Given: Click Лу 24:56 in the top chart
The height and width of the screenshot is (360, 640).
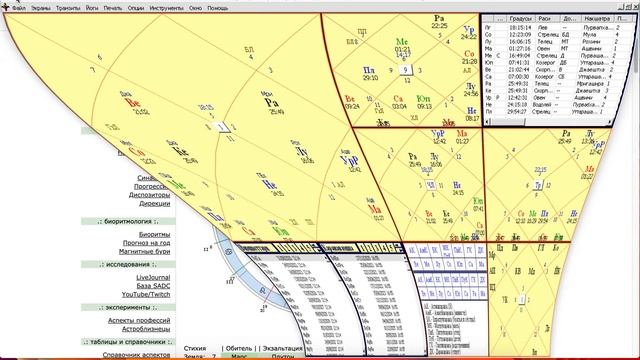Looking at the screenshot, I should point(471,90).
